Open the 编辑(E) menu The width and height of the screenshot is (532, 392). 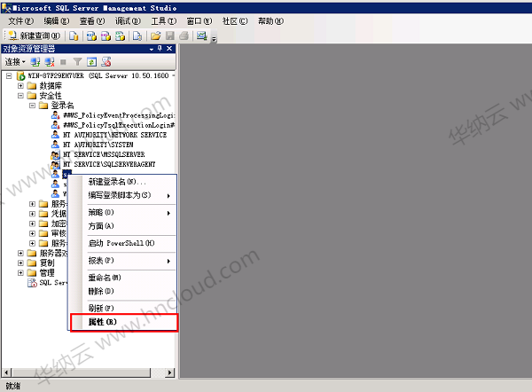click(x=57, y=21)
